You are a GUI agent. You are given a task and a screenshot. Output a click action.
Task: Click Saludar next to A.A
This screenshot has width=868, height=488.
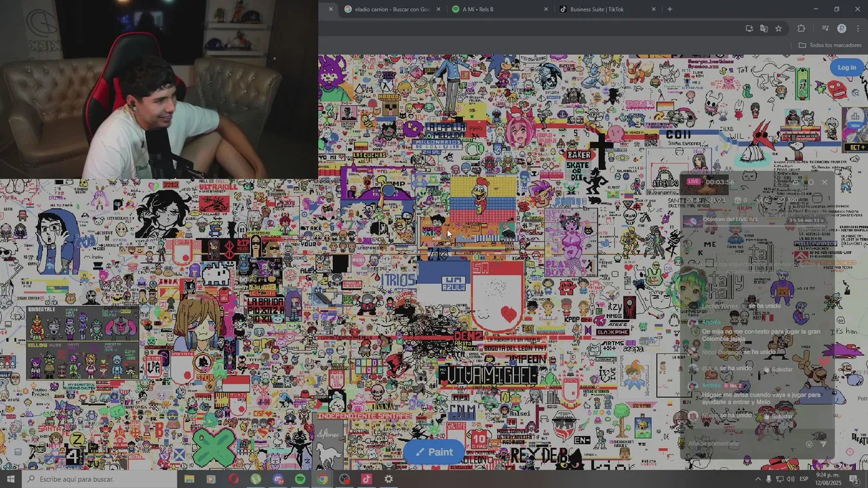pos(777,369)
